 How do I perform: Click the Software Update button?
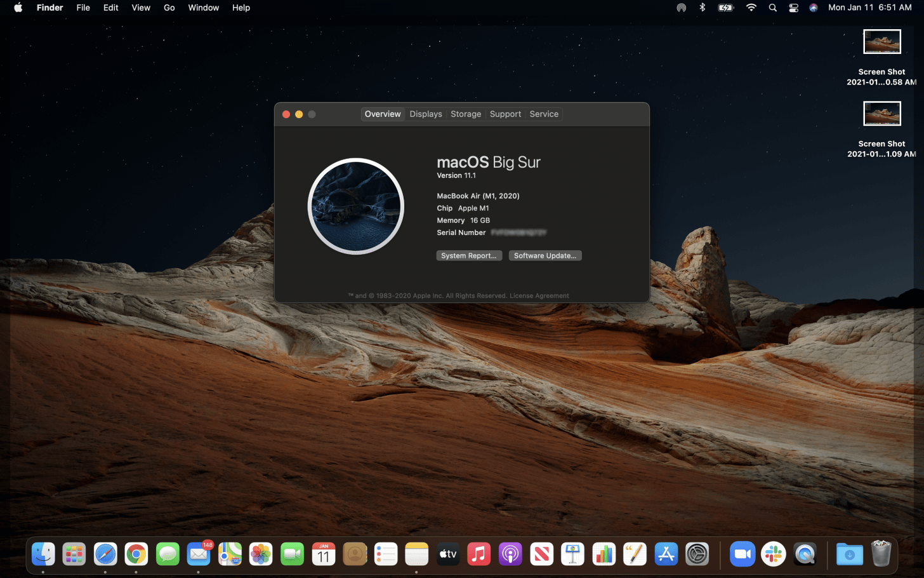click(x=544, y=255)
